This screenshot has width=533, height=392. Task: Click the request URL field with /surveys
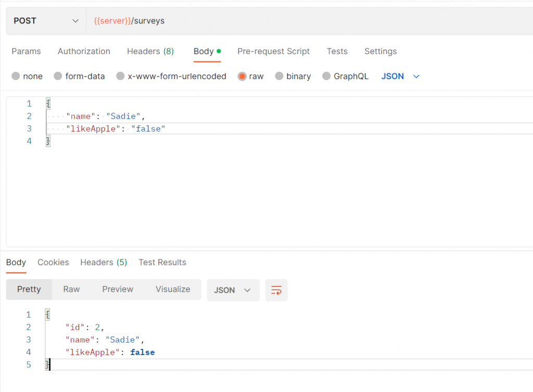coord(309,21)
